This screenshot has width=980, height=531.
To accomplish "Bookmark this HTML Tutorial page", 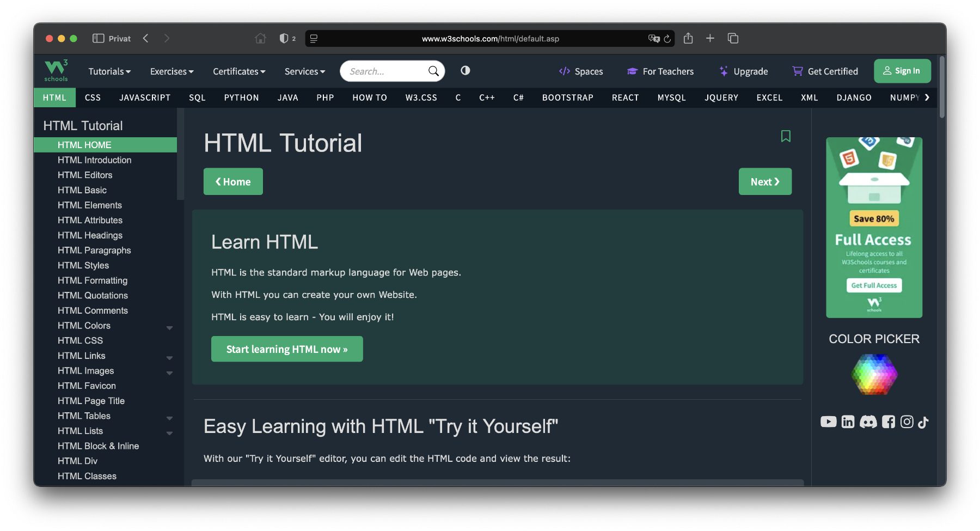I will (x=786, y=136).
